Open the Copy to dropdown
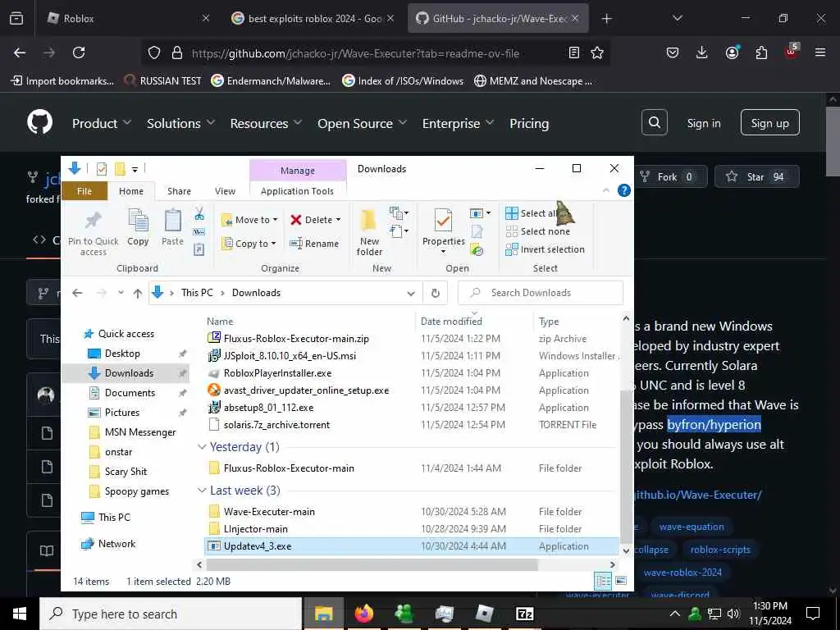This screenshot has height=630, width=840. pyautogui.click(x=249, y=244)
